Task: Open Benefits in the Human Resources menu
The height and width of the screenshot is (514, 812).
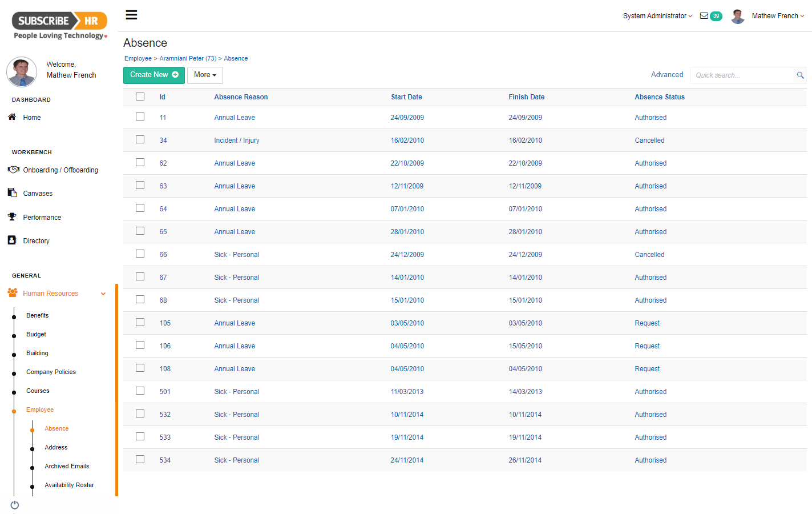Action: 38,315
